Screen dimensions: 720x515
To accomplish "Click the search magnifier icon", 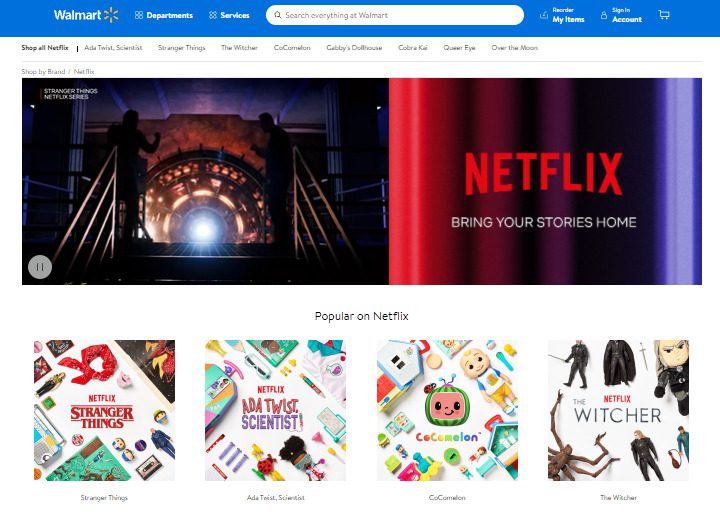I will coord(277,16).
